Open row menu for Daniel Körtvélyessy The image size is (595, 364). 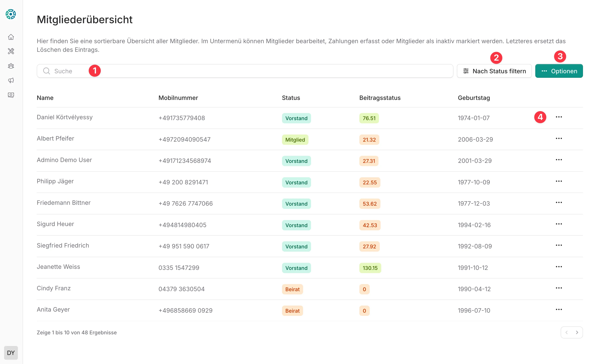558,117
